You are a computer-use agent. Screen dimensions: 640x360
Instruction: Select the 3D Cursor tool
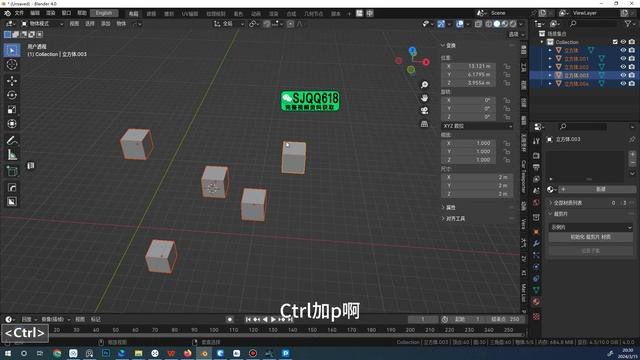tap(12, 64)
